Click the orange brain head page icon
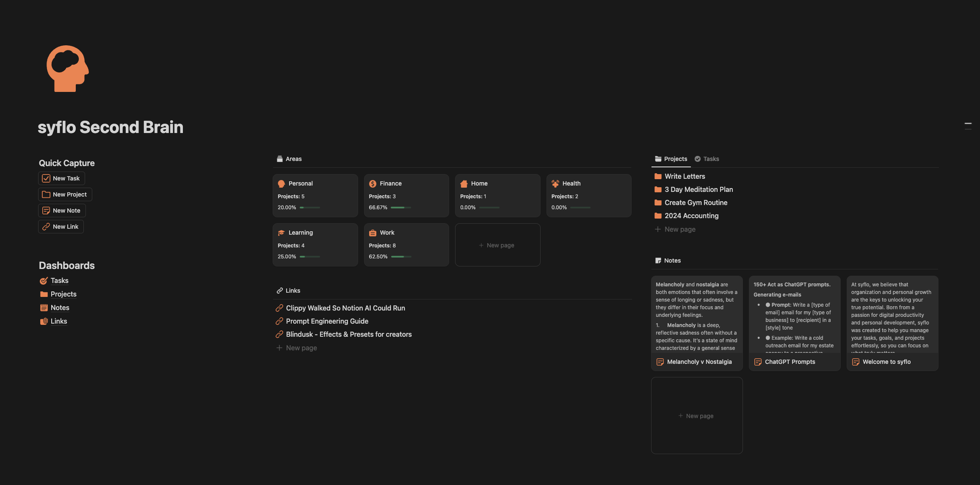The image size is (980, 485). (67, 69)
